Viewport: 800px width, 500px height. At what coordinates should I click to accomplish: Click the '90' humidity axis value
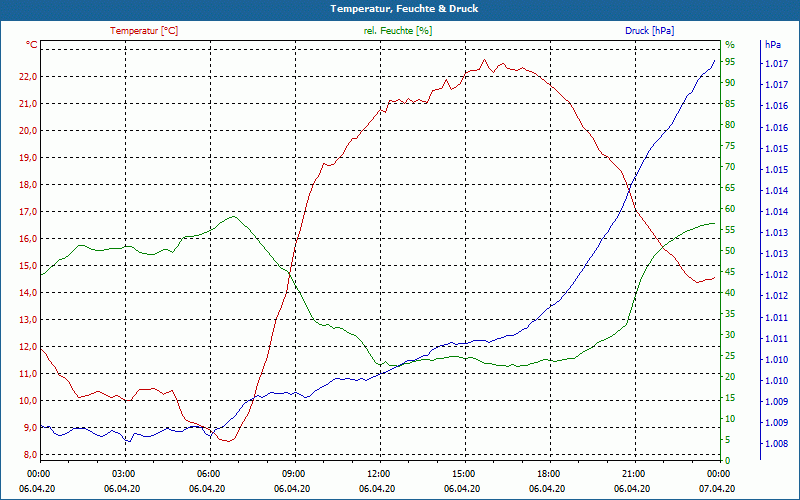pos(730,83)
